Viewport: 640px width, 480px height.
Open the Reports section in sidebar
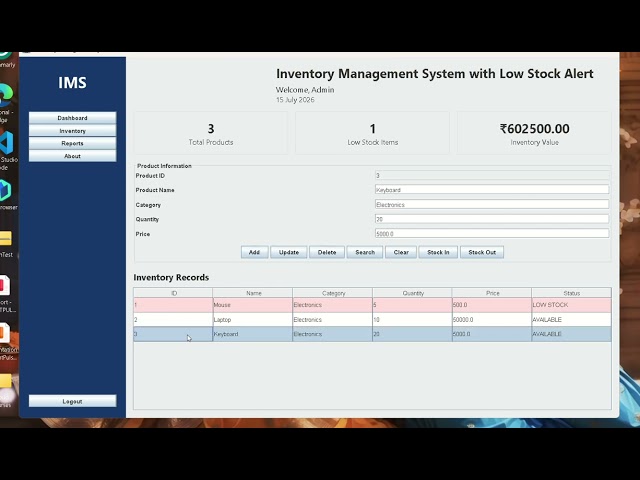pos(72,143)
